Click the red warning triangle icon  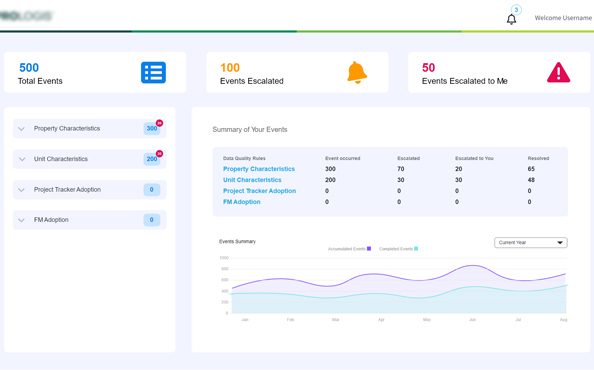point(558,73)
